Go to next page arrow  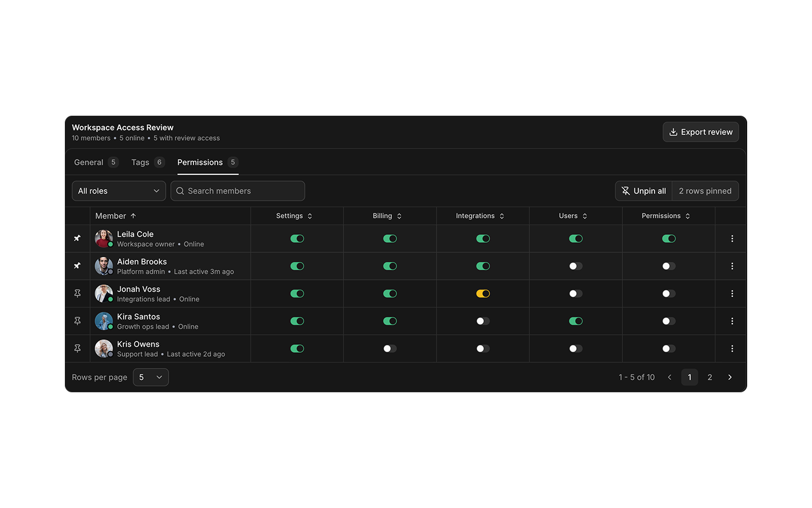(x=730, y=377)
